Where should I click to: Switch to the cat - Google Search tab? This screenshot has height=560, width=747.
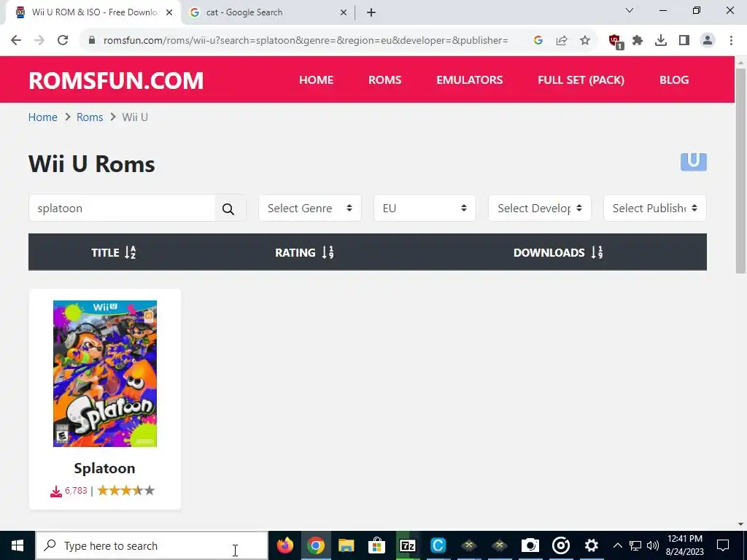coord(268,12)
